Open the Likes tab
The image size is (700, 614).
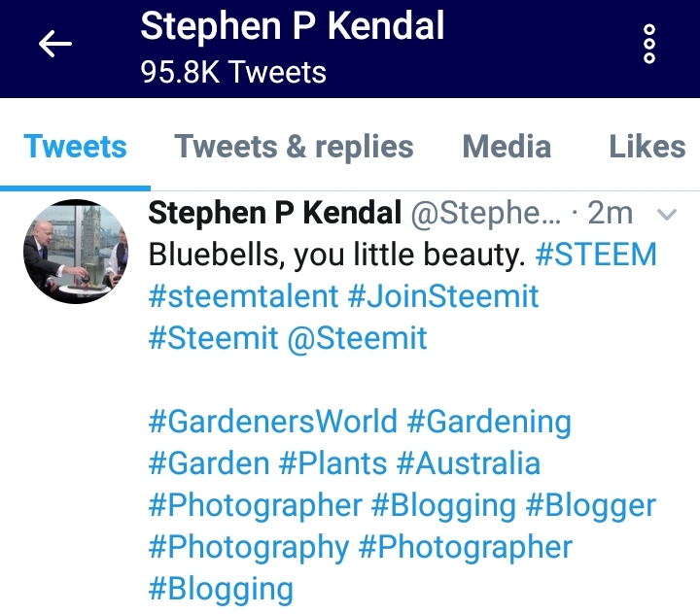pyautogui.click(x=647, y=147)
